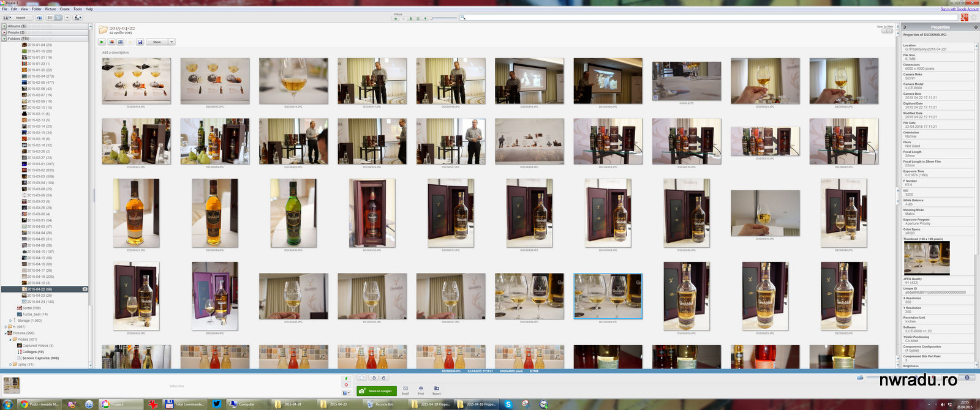Open Recycle Bin window from the taskbar
Screen dimensions: 980x410
click(386, 404)
